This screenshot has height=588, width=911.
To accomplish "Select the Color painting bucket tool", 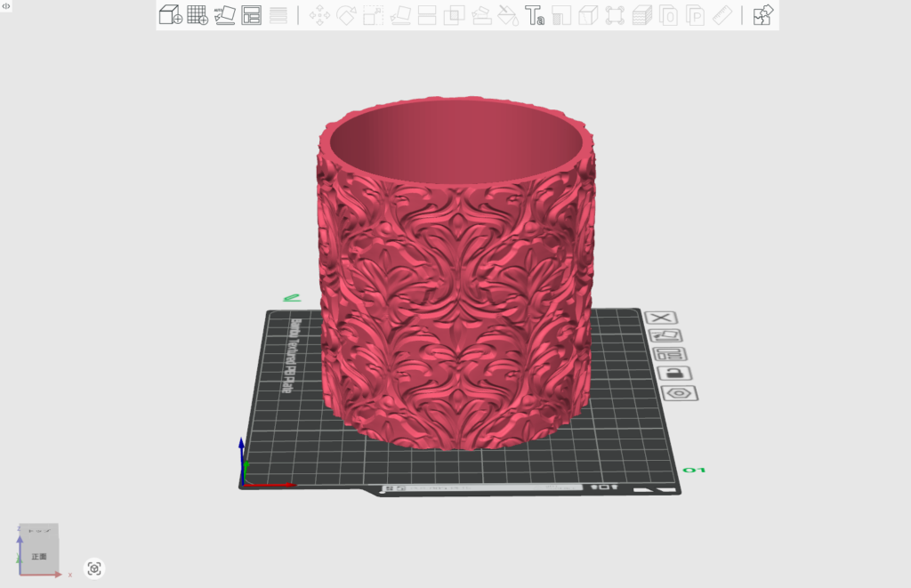I will point(508,15).
